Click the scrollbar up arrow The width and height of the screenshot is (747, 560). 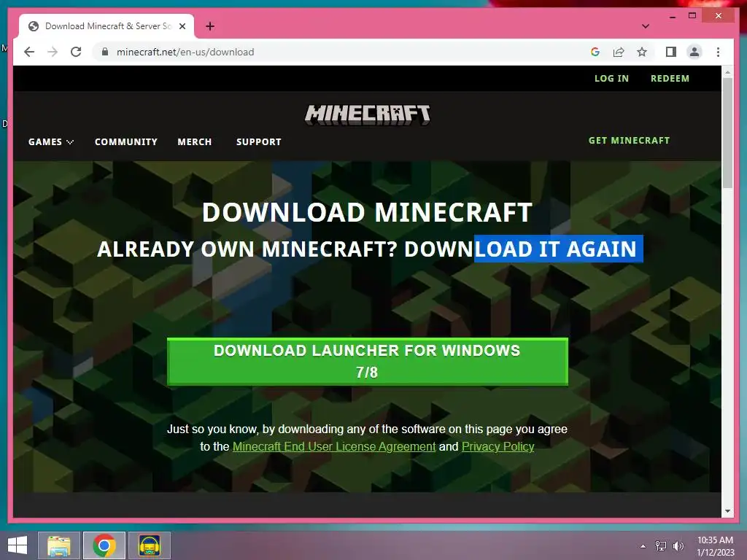click(727, 72)
